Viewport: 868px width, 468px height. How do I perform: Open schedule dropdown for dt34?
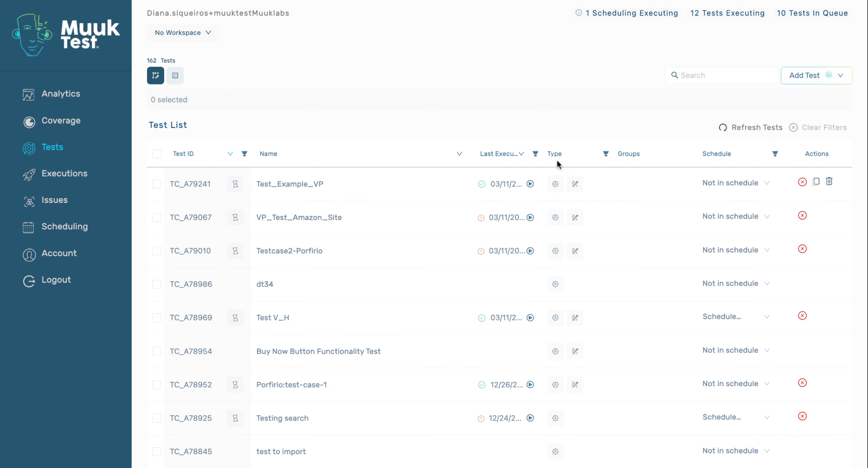pyautogui.click(x=736, y=283)
